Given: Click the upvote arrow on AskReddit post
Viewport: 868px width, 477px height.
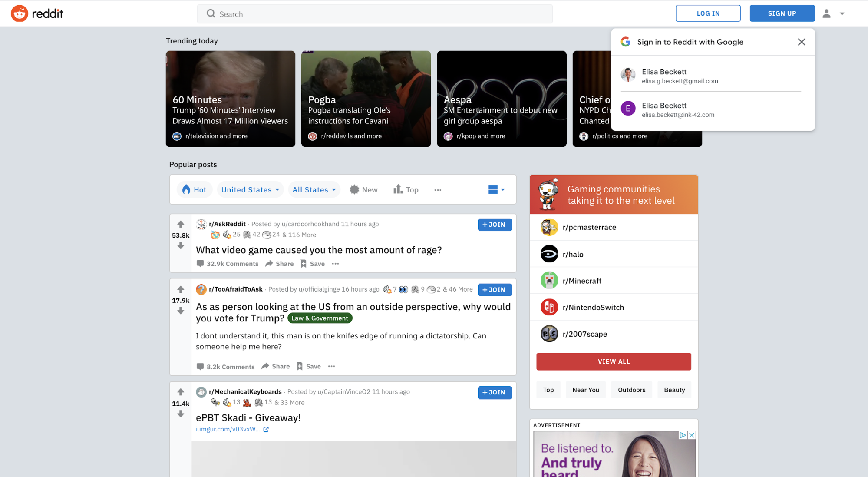Looking at the screenshot, I should tap(180, 224).
